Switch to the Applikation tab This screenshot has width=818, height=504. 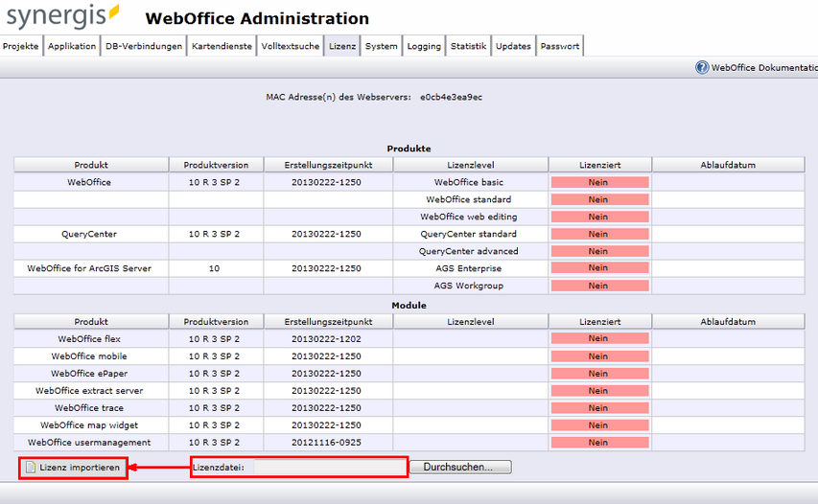[72, 46]
